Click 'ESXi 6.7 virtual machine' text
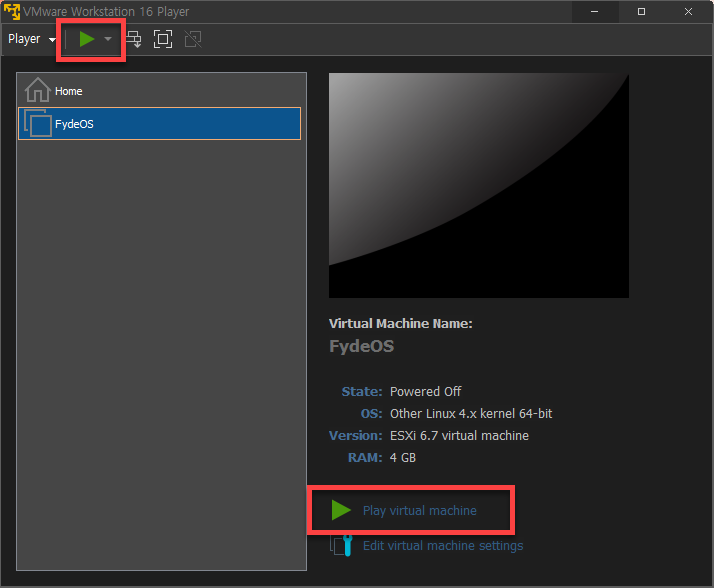 point(459,435)
